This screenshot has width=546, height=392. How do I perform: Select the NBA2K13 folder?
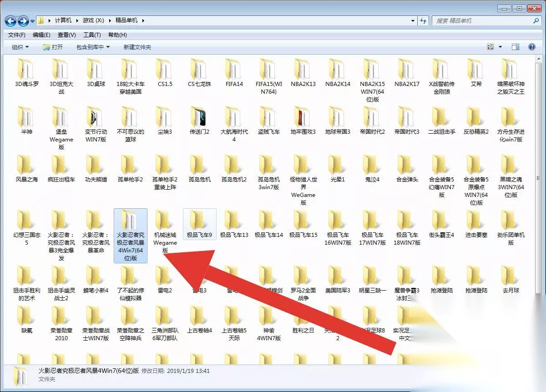tap(303, 73)
